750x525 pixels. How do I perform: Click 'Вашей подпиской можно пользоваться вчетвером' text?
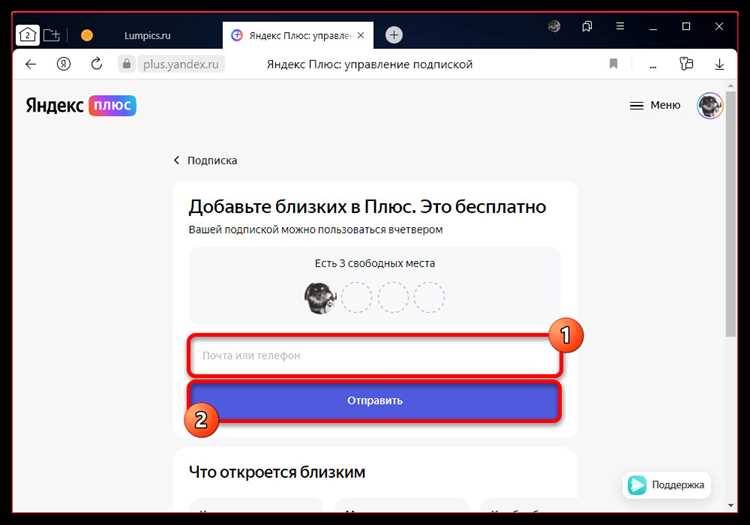pyautogui.click(x=316, y=230)
